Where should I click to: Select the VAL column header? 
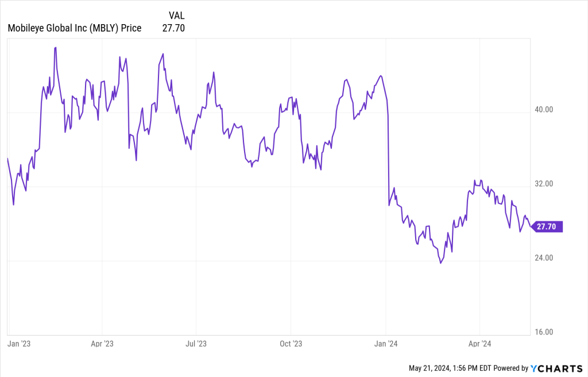(x=177, y=16)
